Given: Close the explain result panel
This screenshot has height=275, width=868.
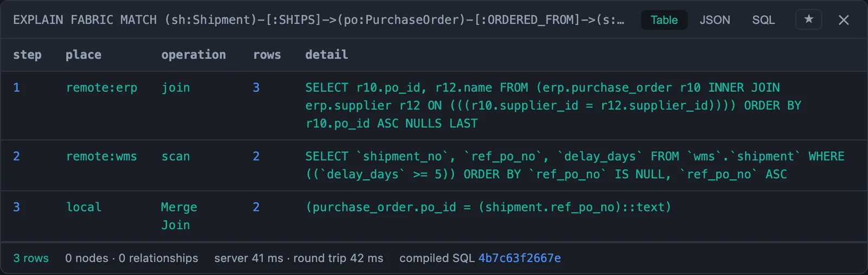Looking at the screenshot, I should (844, 20).
